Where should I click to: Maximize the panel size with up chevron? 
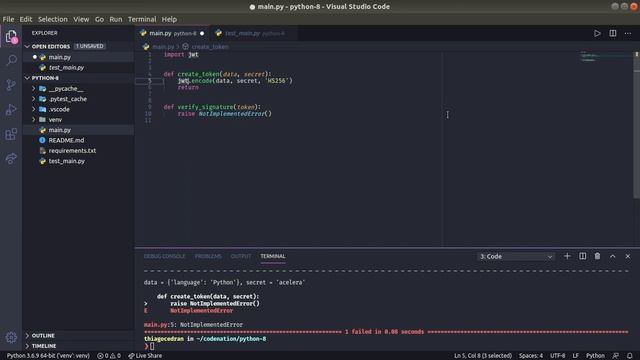(x=613, y=256)
